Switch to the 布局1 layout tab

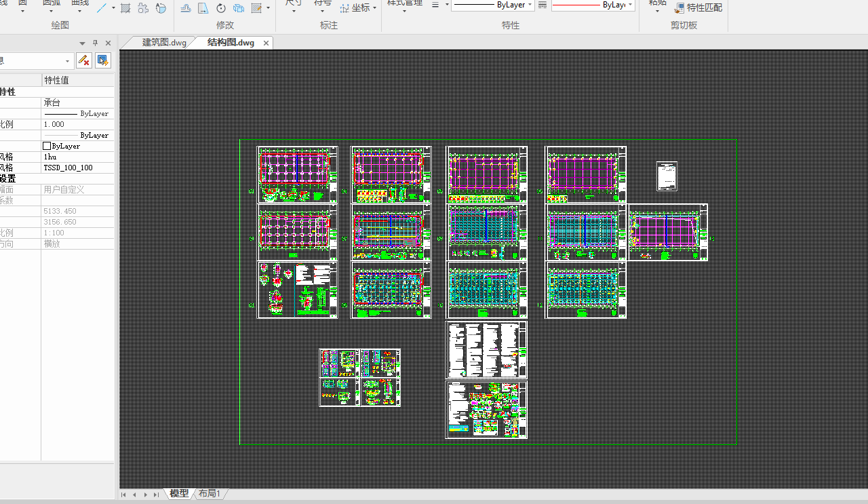click(x=210, y=494)
